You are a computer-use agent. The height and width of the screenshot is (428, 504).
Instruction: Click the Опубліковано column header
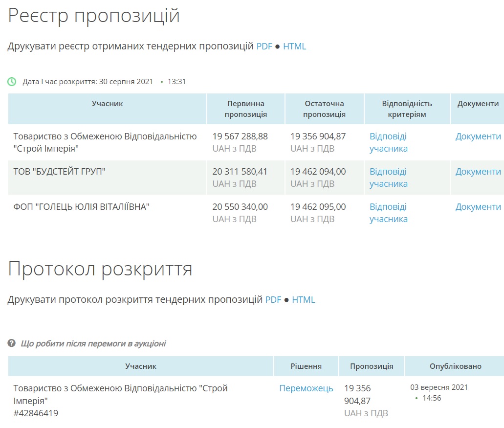pyautogui.click(x=456, y=366)
